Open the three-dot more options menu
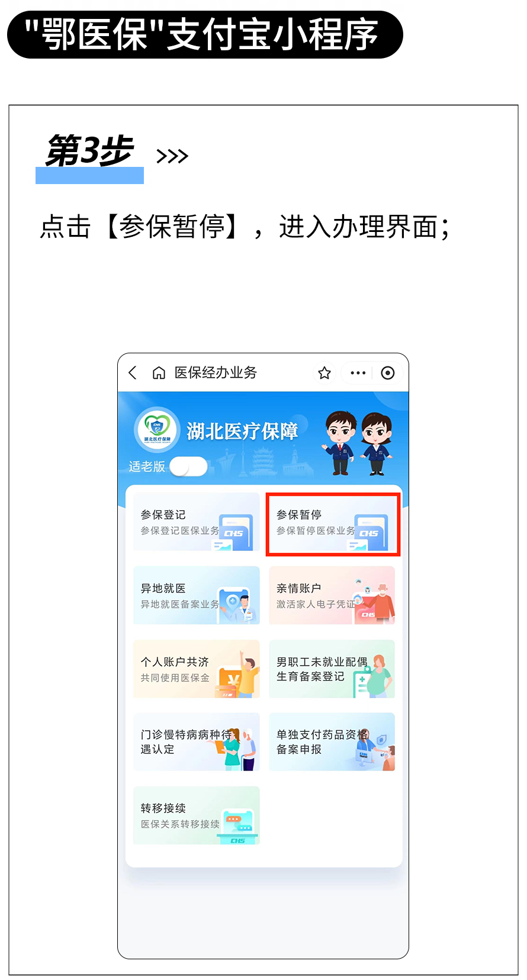 pyautogui.click(x=358, y=373)
